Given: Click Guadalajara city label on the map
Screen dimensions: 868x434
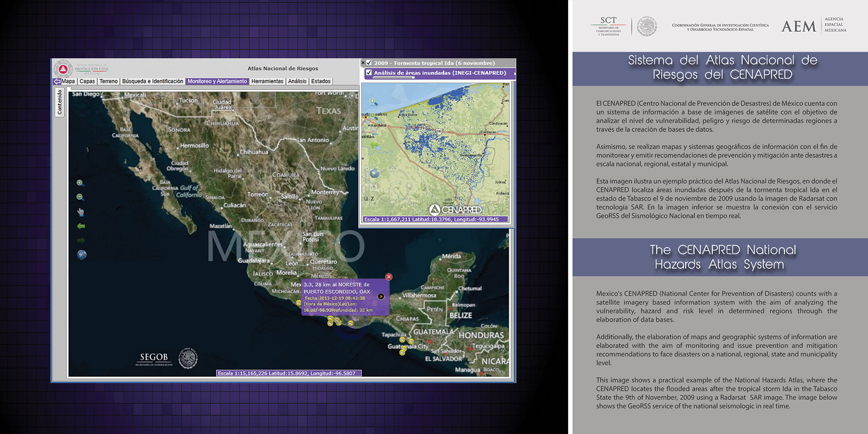Looking at the screenshot, I should coord(254,260).
